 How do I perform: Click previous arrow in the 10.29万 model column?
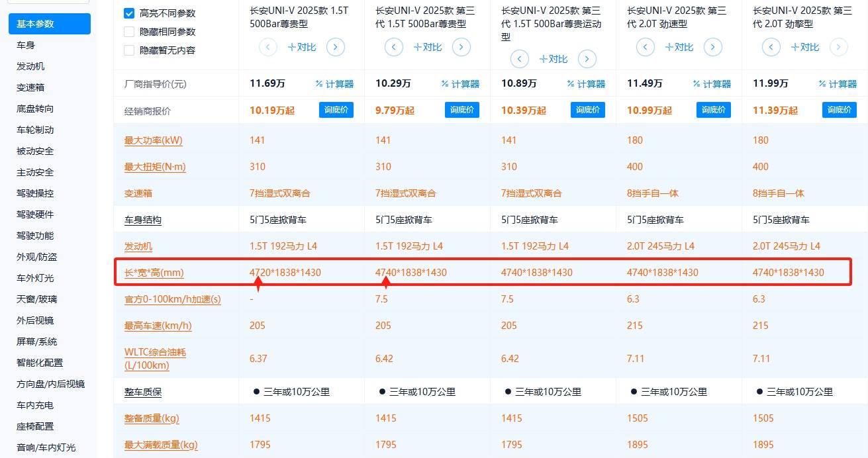[394, 47]
